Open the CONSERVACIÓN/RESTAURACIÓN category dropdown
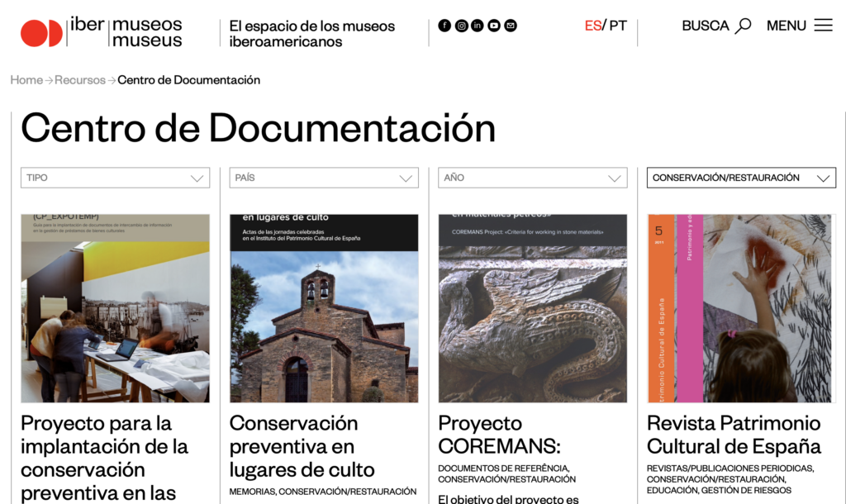The image size is (846, 504). coord(741,178)
